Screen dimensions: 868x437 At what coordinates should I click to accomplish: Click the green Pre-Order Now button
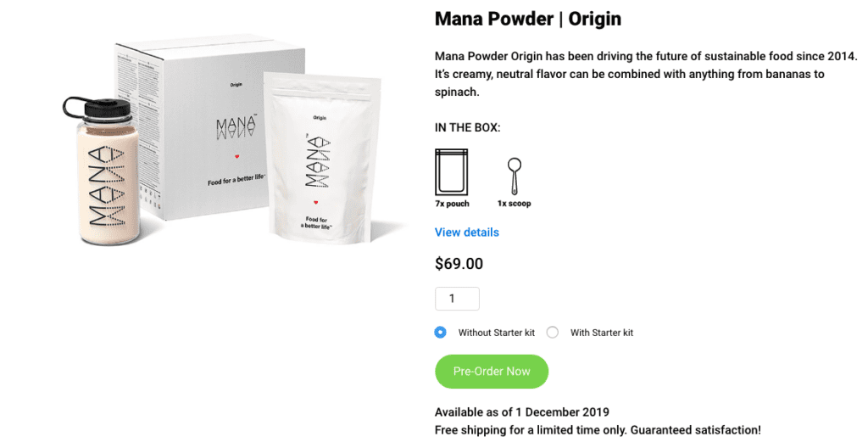492,372
